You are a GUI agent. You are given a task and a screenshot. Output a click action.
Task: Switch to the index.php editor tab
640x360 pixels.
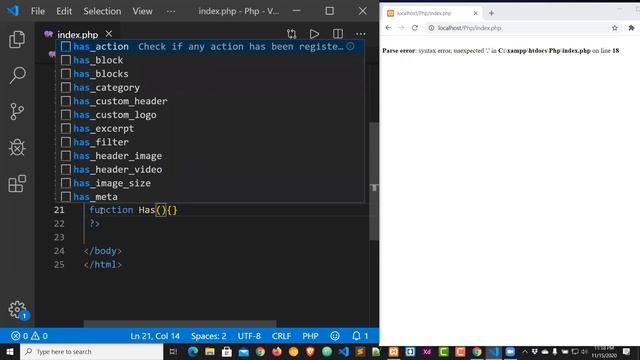click(x=78, y=34)
